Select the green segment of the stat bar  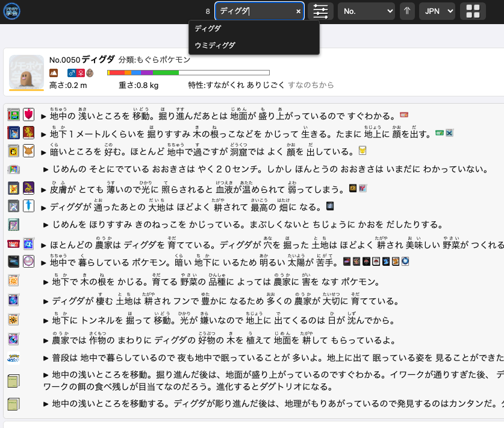[166, 73]
